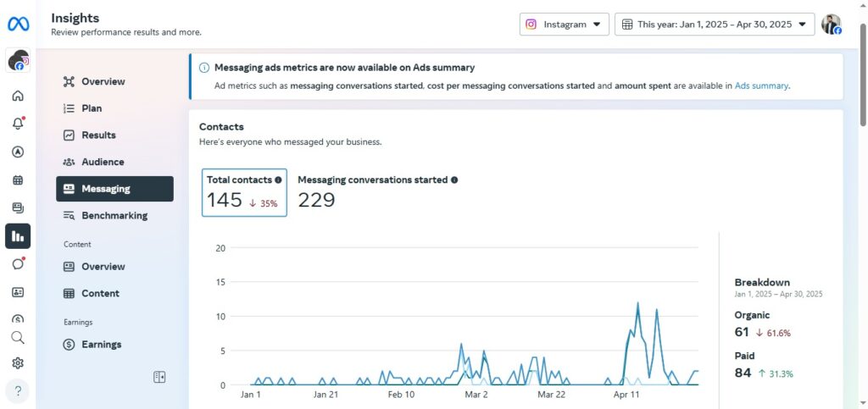This screenshot has width=868, height=409.
Task: Go to the Audience section
Action: pos(102,162)
